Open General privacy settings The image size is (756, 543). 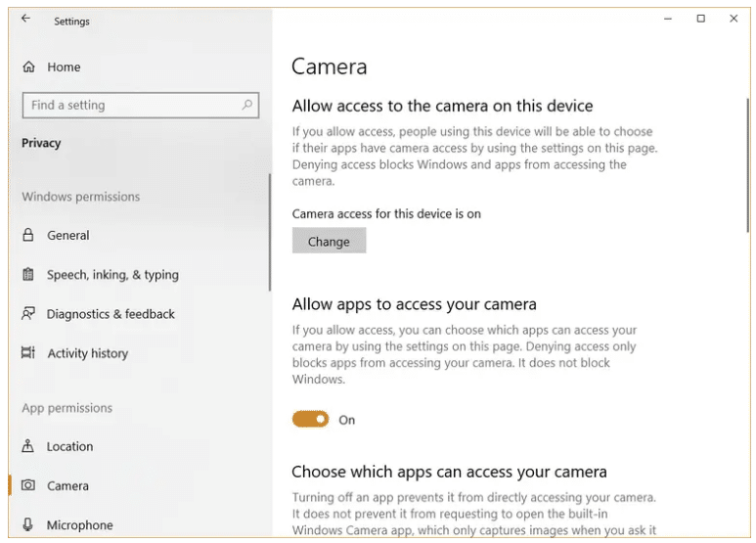pyautogui.click(x=68, y=236)
